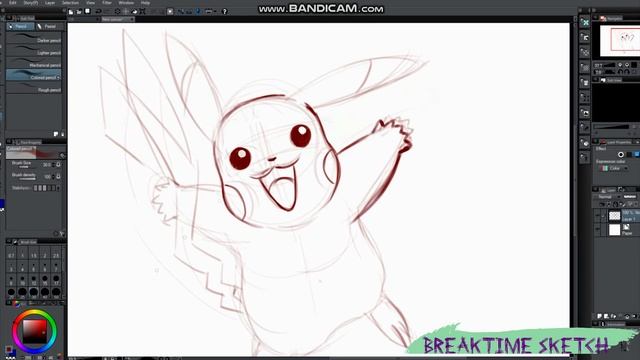Open the Layer menu
This screenshot has width=640, height=360.
tap(50, 2)
